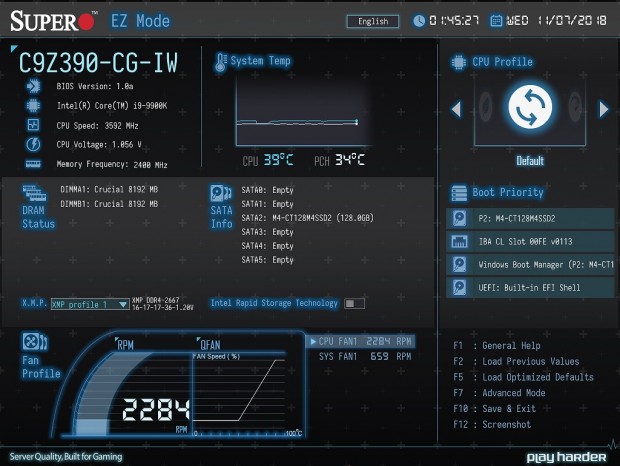
Task: Click F2 Load Previous Values
Action: pyautogui.click(x=516, y=362)
